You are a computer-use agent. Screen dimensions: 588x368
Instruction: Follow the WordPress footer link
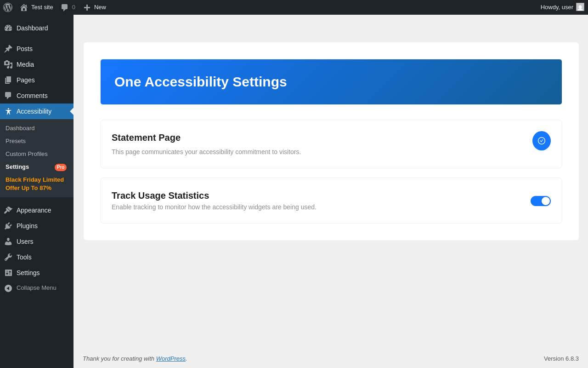(x=171, y=358)
